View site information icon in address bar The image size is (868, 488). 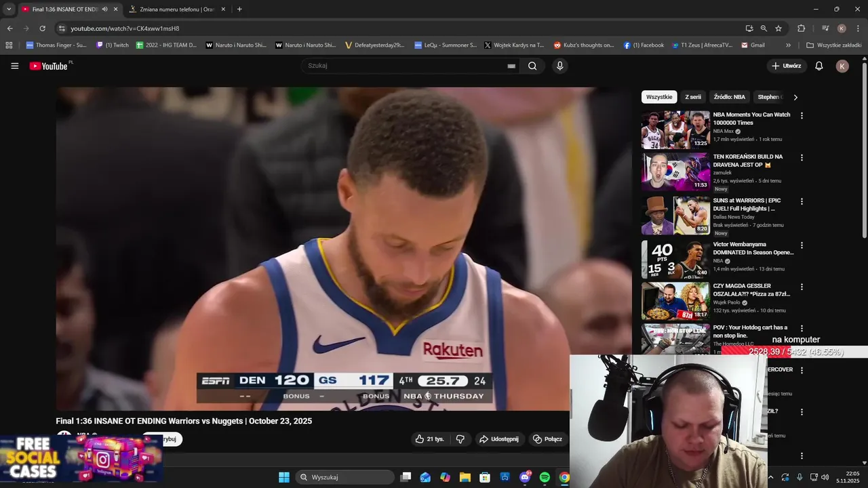click(x=62, y=28)
